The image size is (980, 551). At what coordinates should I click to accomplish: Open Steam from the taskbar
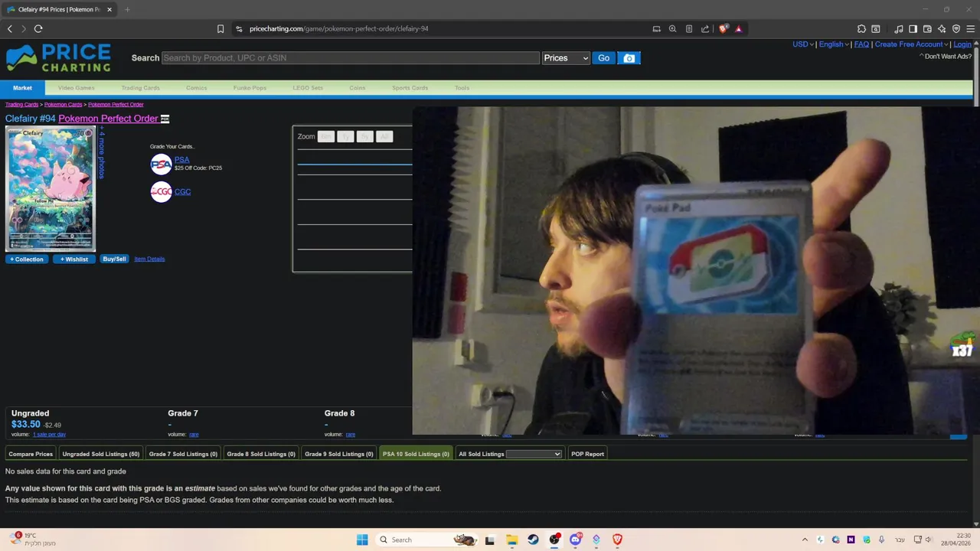coord(533,540)
